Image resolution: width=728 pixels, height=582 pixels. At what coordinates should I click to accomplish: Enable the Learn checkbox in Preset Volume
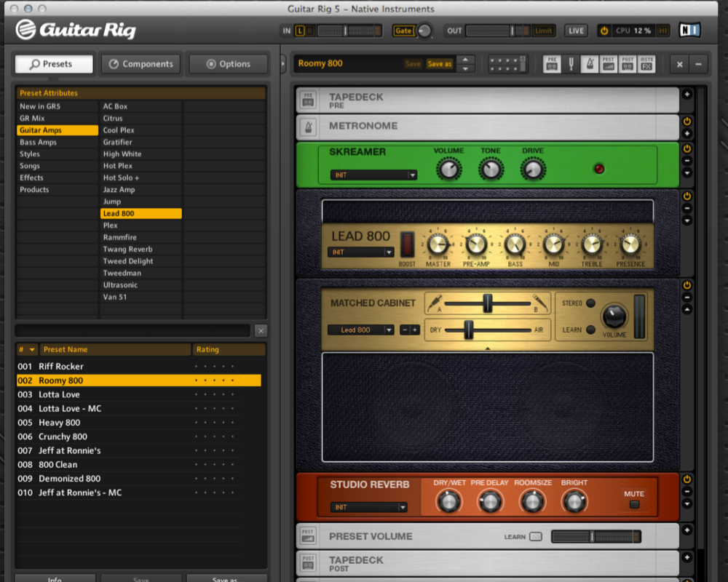(x=536, y=536)
